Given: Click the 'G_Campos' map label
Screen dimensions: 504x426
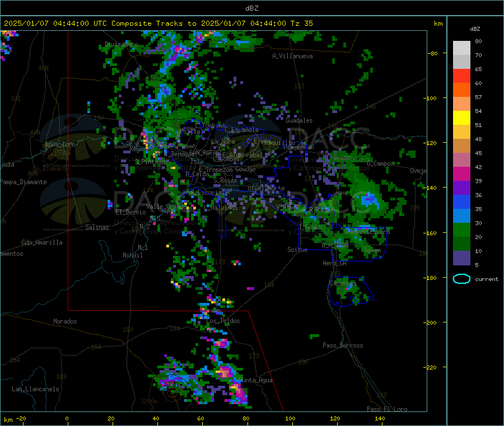Looking at the screenshot, I should pos(380,163).
